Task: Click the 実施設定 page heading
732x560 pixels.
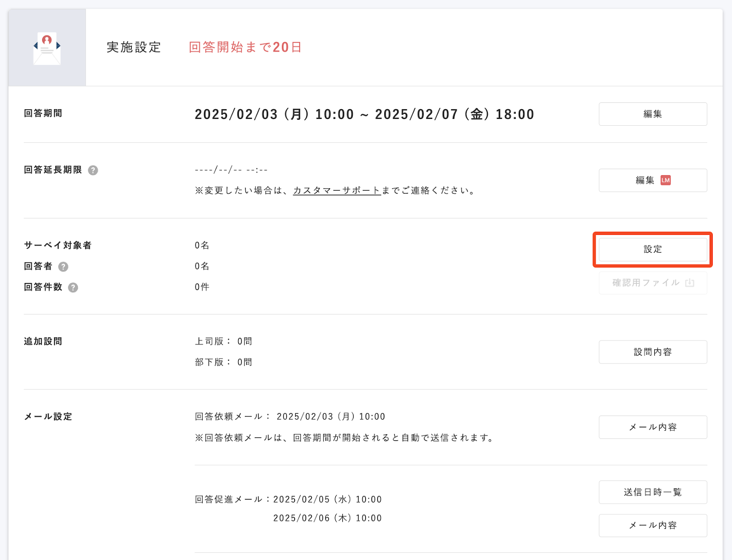Action: point(134,48)
